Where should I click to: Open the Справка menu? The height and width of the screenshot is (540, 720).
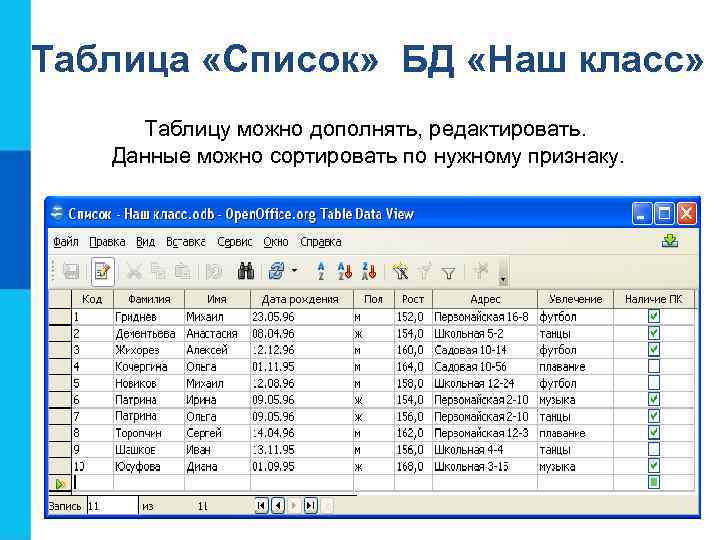(321, 242)
